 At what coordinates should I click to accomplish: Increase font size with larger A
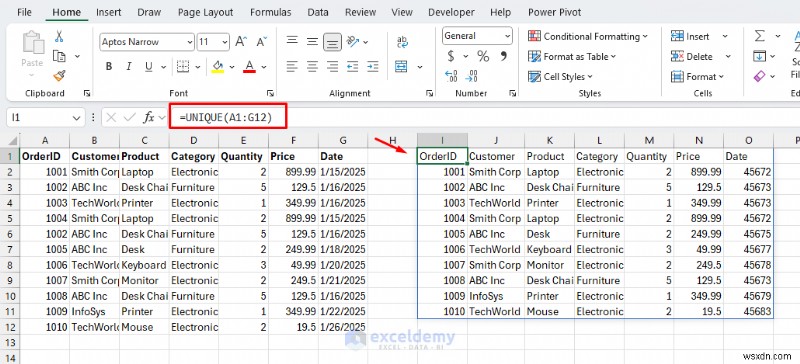tap(241, 42)
